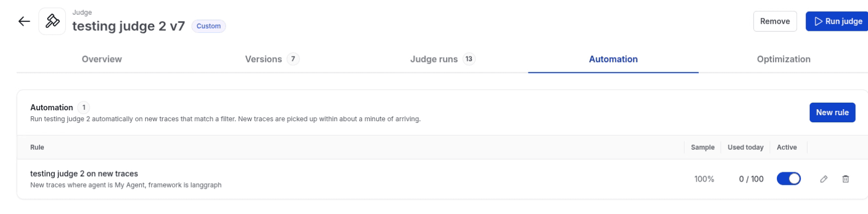The height and width of the screenshot is (214, 868).
Task: Click the Automation count badge 1
Action: (84, 108)
